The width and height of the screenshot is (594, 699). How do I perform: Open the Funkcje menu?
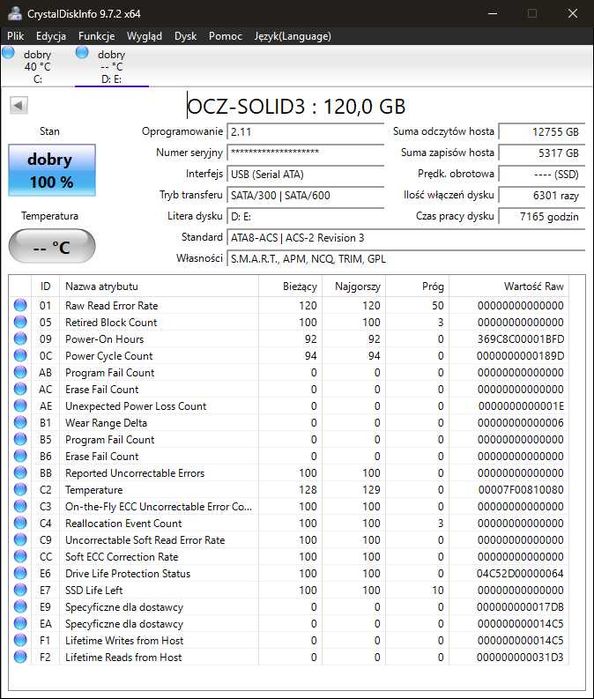tap(96, 36)
